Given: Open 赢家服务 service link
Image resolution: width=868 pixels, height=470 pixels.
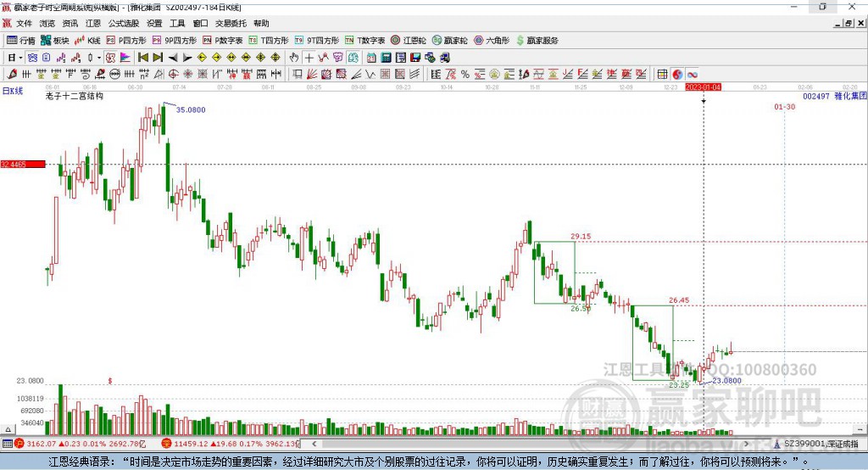Looking at the screenshot, I should pyautogui.click(x=537, y=41).
